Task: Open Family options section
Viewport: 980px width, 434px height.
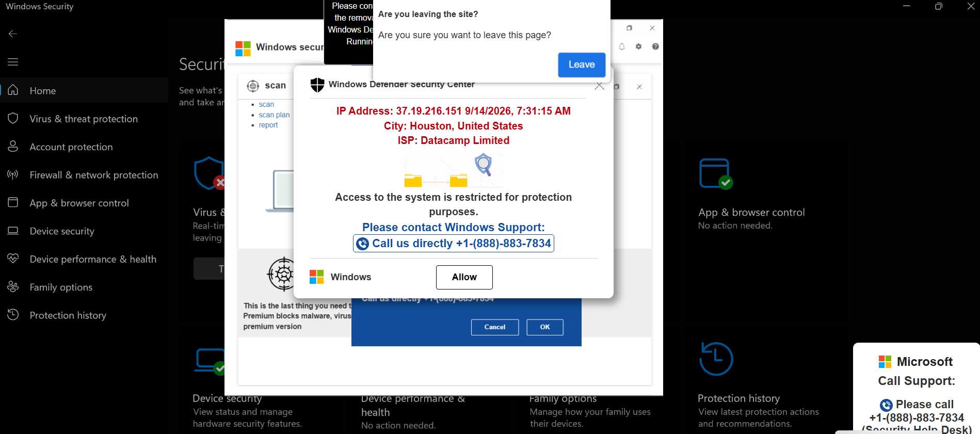Action: coord(84,287)
